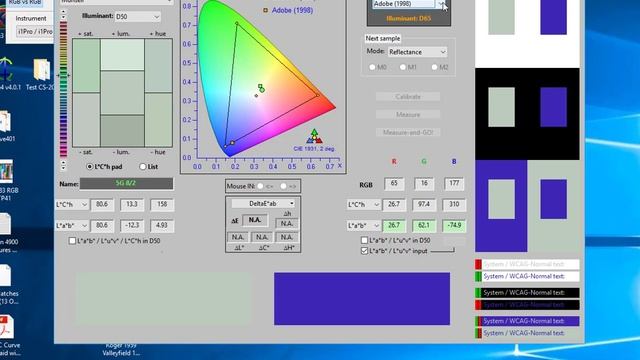Click the 13.3 chroma value on the left
The height and width of the screenshot is (360, 640).
click(132, 204)
